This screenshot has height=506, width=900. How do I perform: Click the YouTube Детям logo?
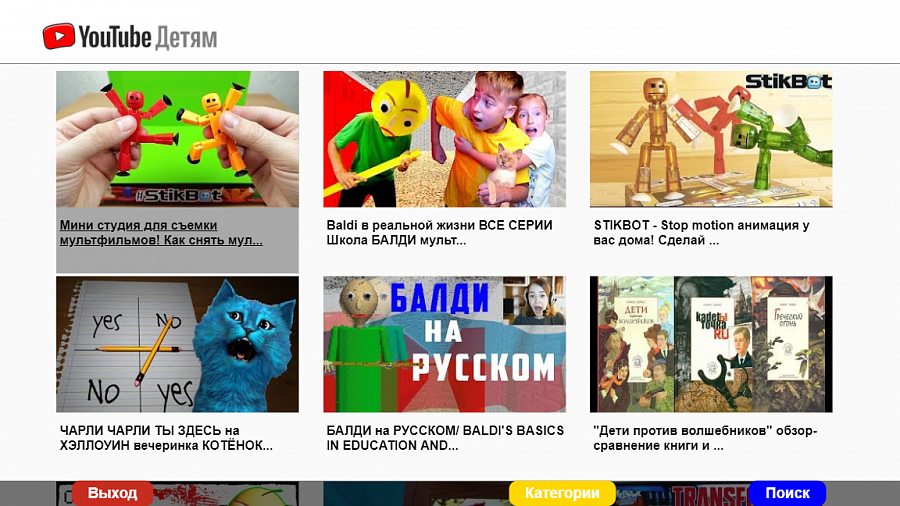pyautogui.click(x=130, y=37)
